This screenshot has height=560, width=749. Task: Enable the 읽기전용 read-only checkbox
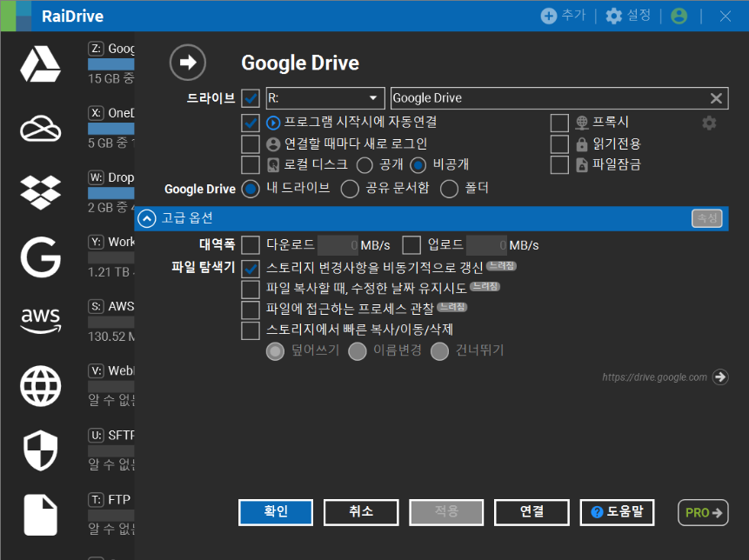[x=559, y=143]
